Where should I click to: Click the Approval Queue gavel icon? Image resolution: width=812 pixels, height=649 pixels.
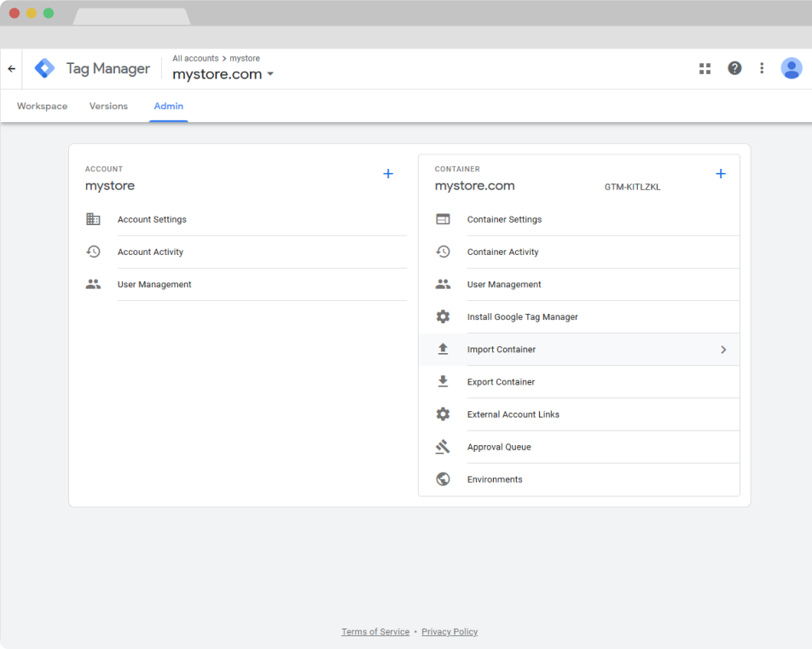tap(443, 447)
